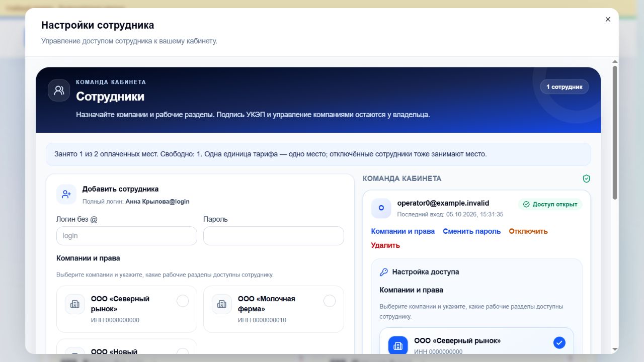This screenshot has width=644, height=362.
Task: Click the Добавить сотрудника heading
Action: click(x=121, y=189)
